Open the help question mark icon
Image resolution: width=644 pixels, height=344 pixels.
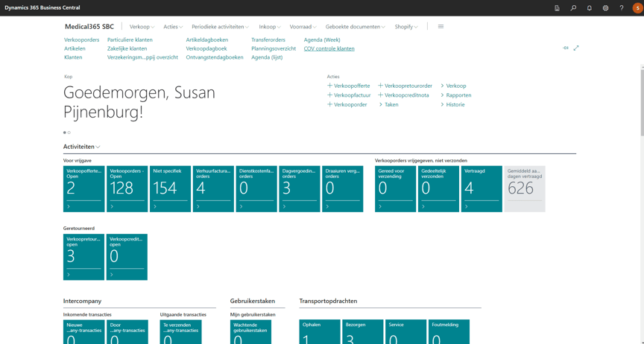[x=622, y=7]
